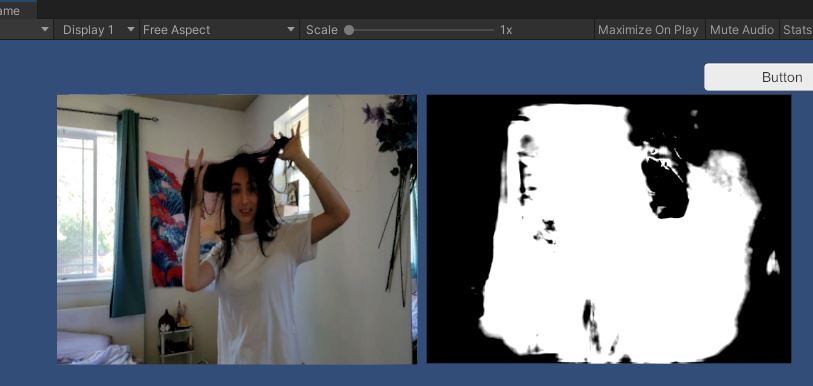The image size is (813, 386).
Task: Click the 1x scale value readout
Action: [506, 31]
